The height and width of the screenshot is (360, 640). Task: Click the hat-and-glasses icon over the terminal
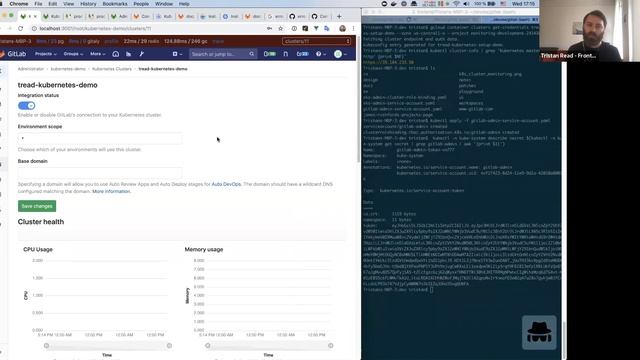tap(539, 332)
